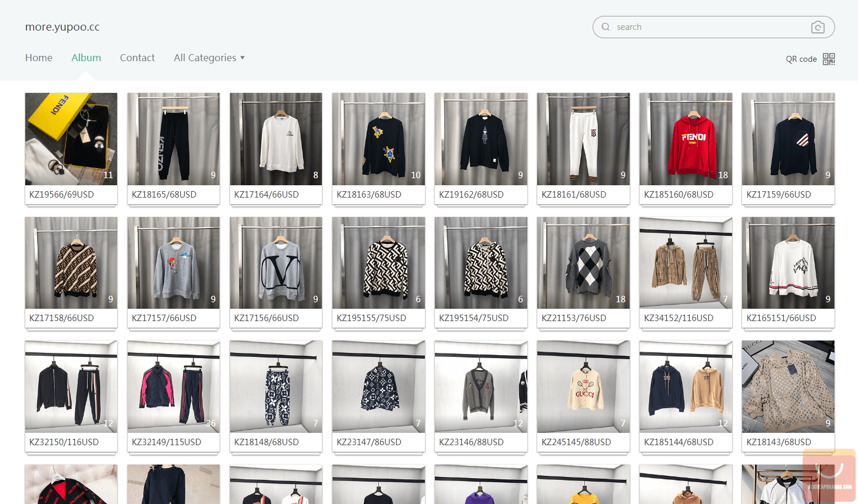Click the KZ17164/66USD album title
858x504 pixels.
click(x=267, y=195)
